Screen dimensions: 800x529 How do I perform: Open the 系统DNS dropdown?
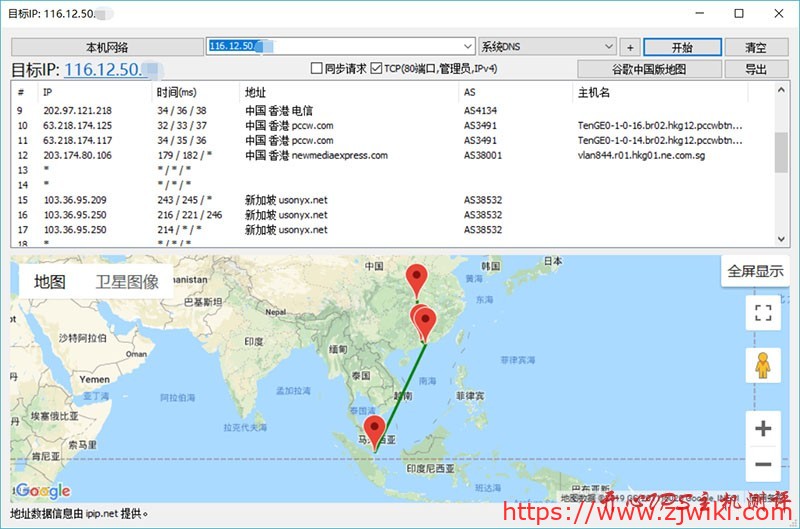coord(609,47)
